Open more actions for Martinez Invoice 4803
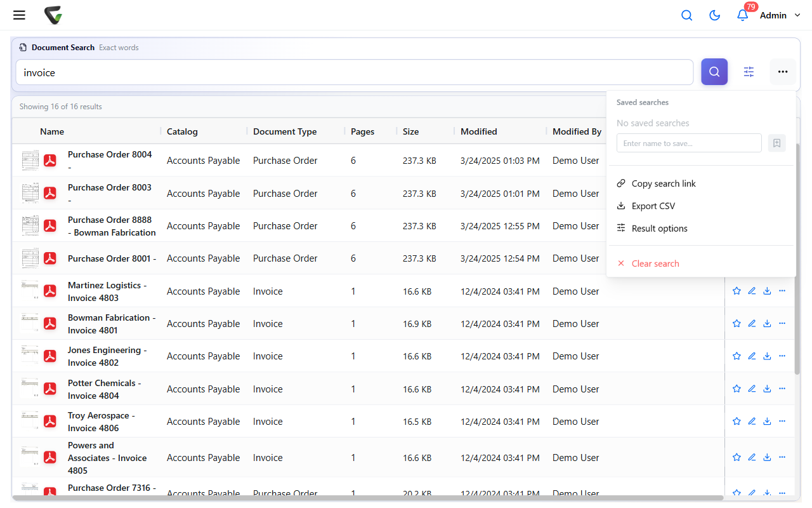 tap(782, 291)
